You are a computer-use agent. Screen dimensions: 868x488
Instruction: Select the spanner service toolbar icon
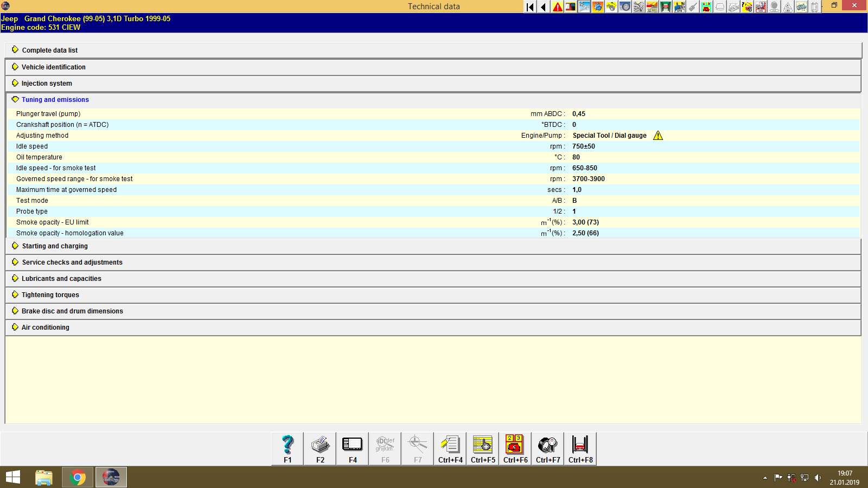click(x=584, y=7)
